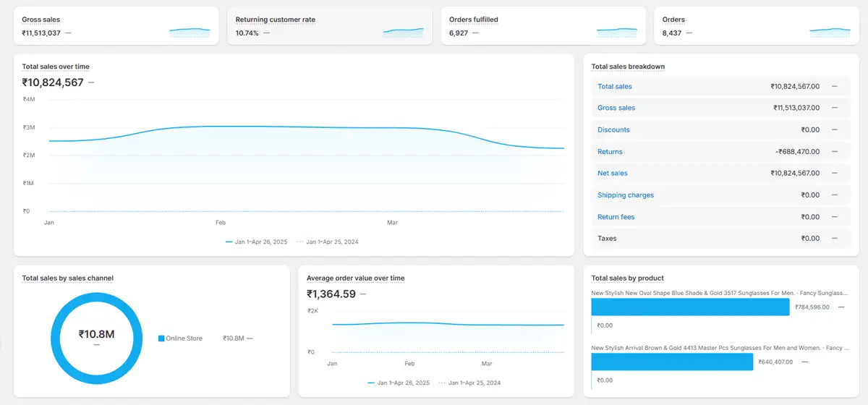Open Discounts in the sales breakdown
The height and width of the screenshot is (405, 868).
pos(613,129)
